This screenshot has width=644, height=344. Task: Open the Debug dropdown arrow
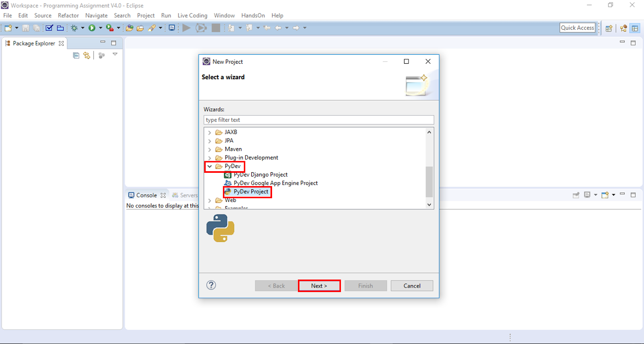pos(83,28)
